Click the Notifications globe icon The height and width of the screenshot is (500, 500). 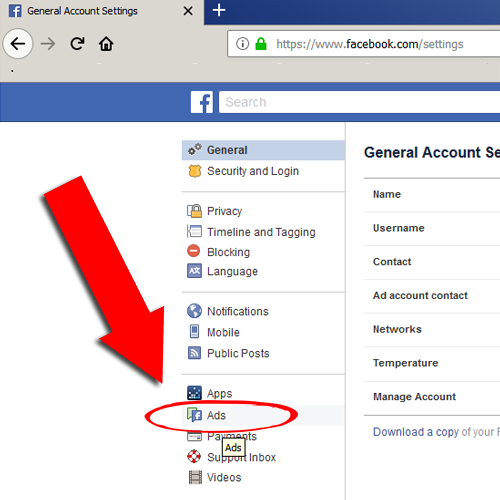(x=194, y=311)
